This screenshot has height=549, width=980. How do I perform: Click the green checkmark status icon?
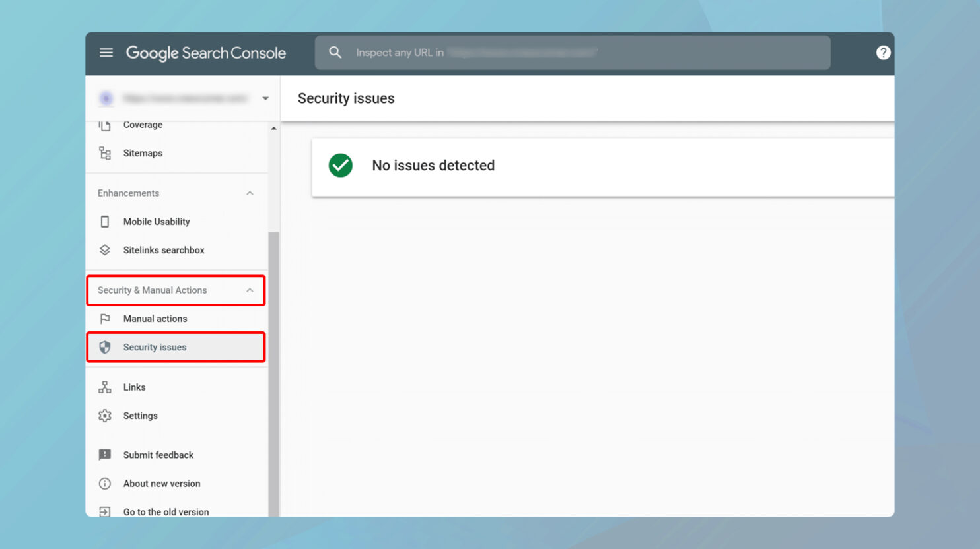point(340,165)
